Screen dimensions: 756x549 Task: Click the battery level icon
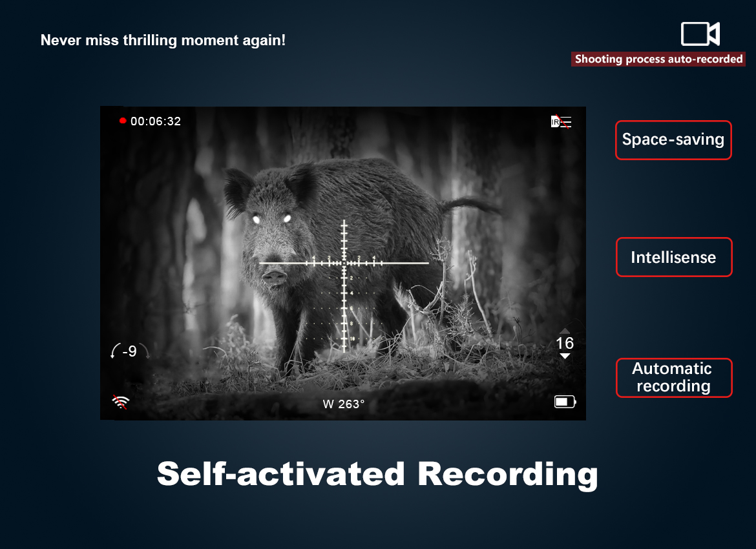(x=565, y=402)
